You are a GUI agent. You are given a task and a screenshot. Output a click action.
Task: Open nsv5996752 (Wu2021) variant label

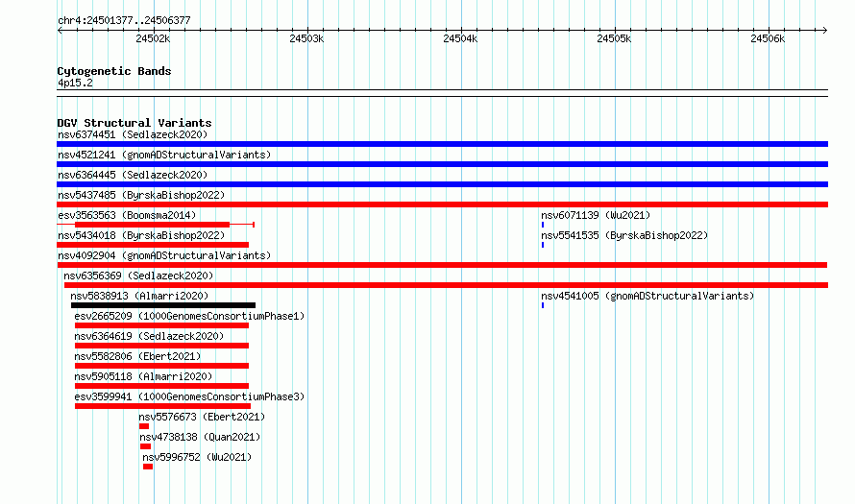pyautogui.click(x=197, y=457)
